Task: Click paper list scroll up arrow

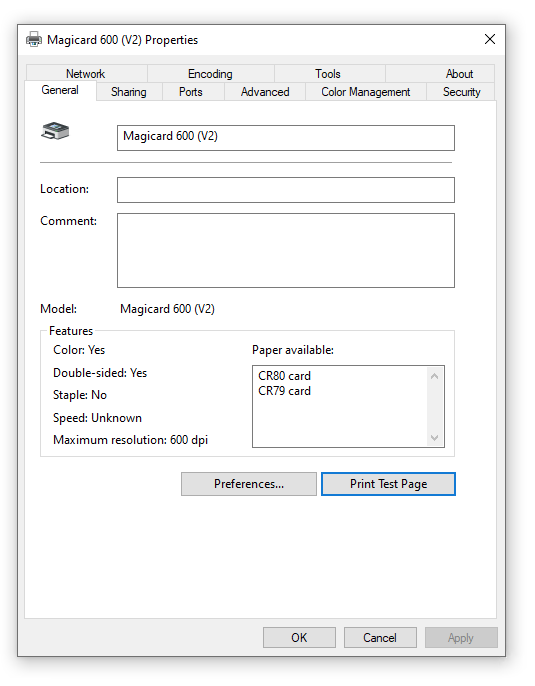Action: (x=434, y=376)
